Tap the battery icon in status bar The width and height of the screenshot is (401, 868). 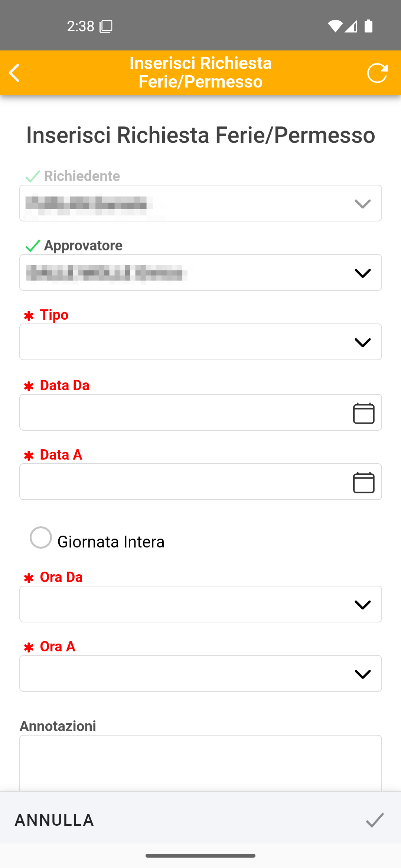pyautogui.click(x=368, y=26)
